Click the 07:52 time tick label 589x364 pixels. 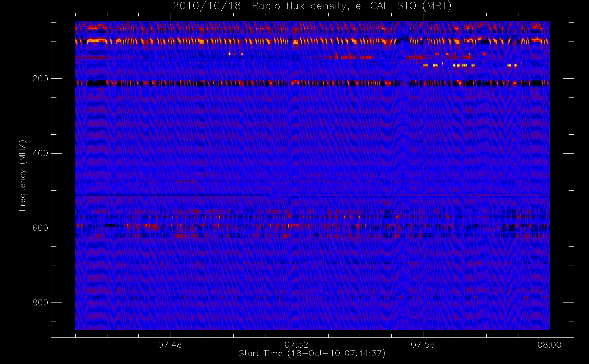tap(296, 345)
